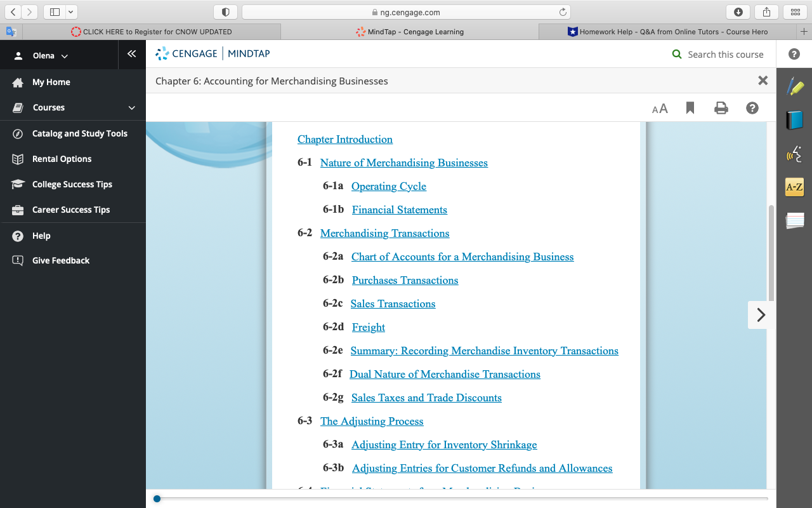The width and height of the screenshot is (812, 508).
Task: Change text size with AA icon
Action: pos(660,108)
